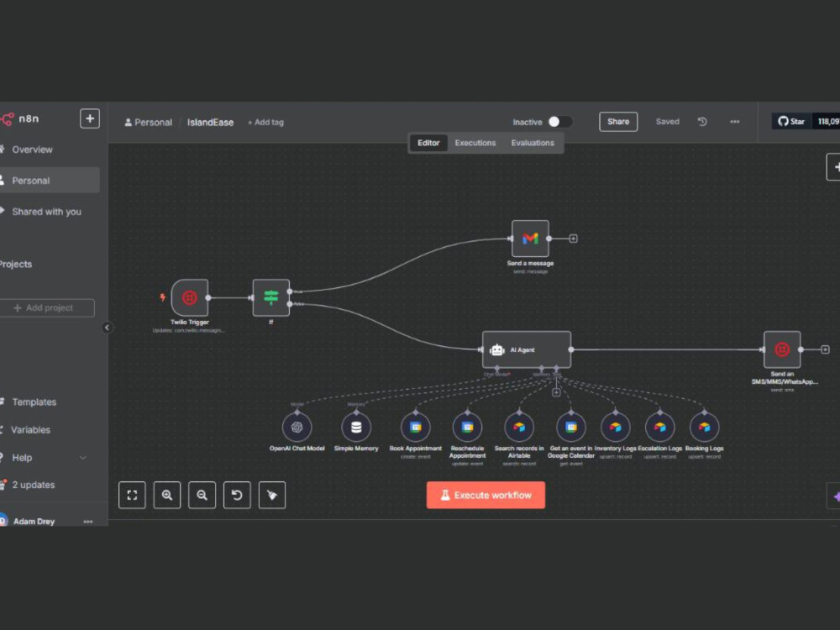
Task: Open Search records in Airtable node
Action: [519, 427]
